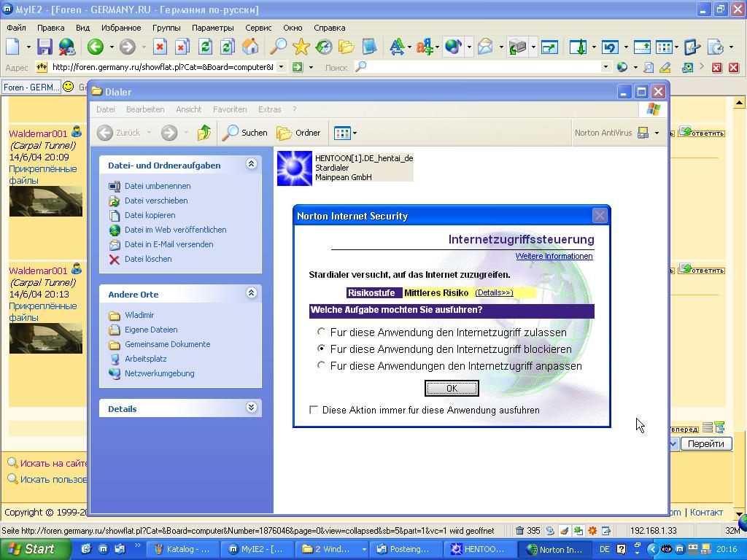
Task: Open the History clock icon in MyIE2 toolbar
Action: pyautogui.click(x=323, y=47)
